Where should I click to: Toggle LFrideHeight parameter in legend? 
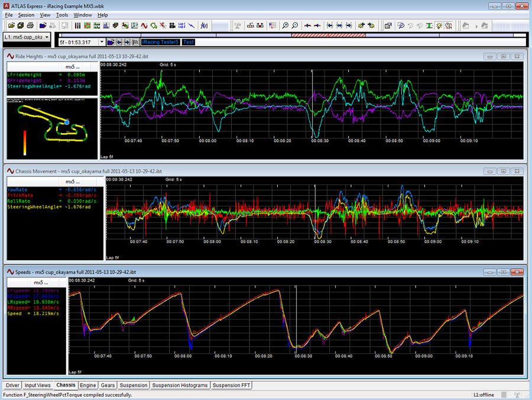pyautogui.click(x=25, y=75)
